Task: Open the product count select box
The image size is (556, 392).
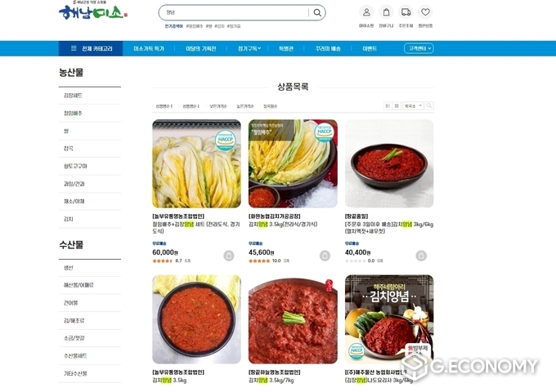Action: coord(413,105)
